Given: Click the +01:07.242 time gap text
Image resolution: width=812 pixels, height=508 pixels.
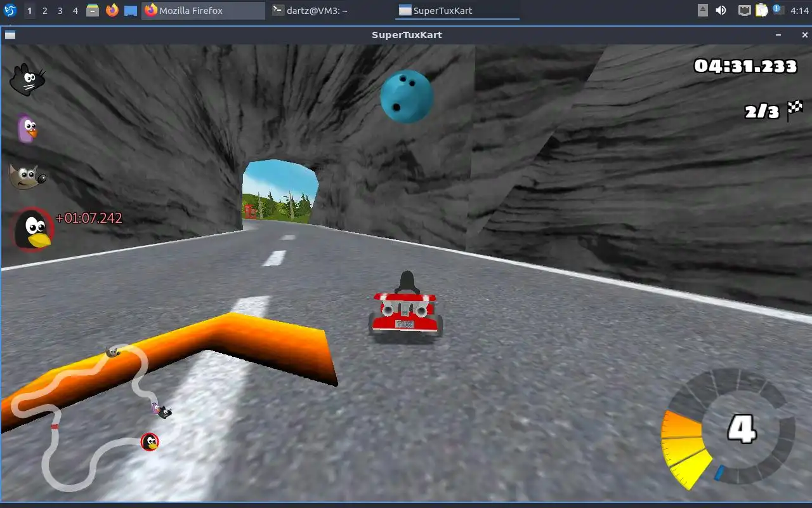Looking at the screenshot, I should 89,218.
